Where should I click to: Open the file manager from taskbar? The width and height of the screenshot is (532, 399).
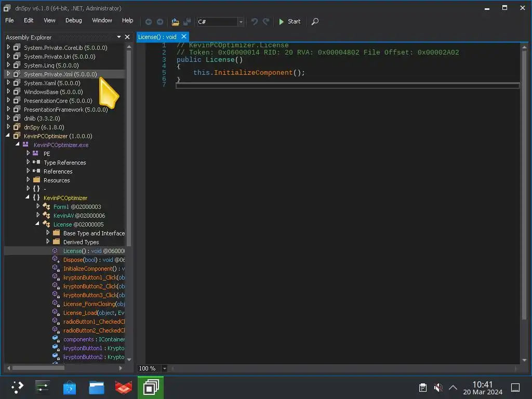pos(96,388)
